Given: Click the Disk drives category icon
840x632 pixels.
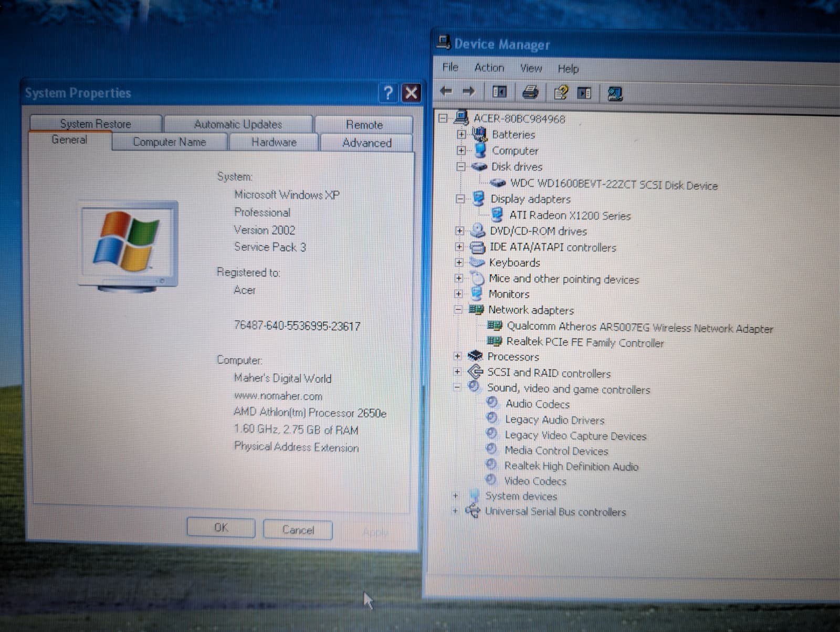Looking at the screenshot, I should [479, 166].
